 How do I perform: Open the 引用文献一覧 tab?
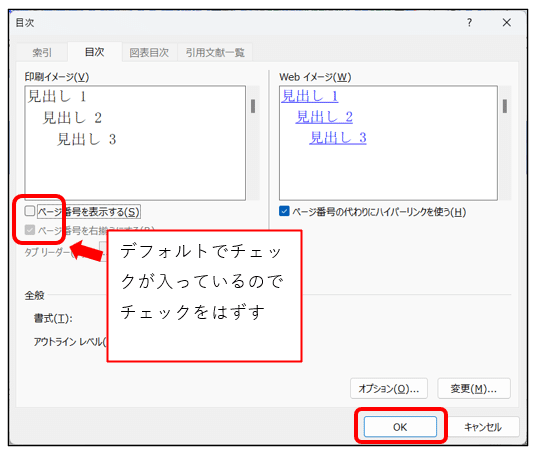tap(215, 53)
